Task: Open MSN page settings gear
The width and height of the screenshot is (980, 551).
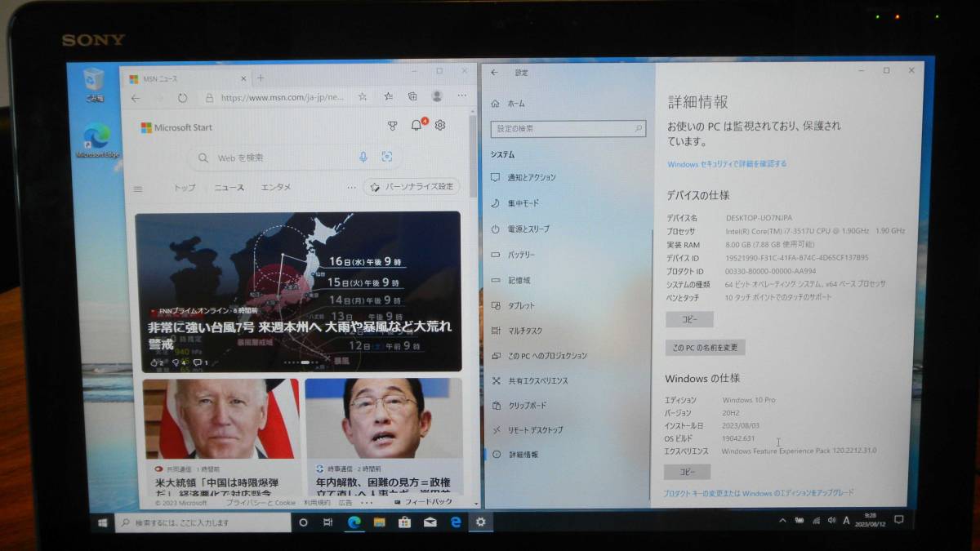Action: 440,126
